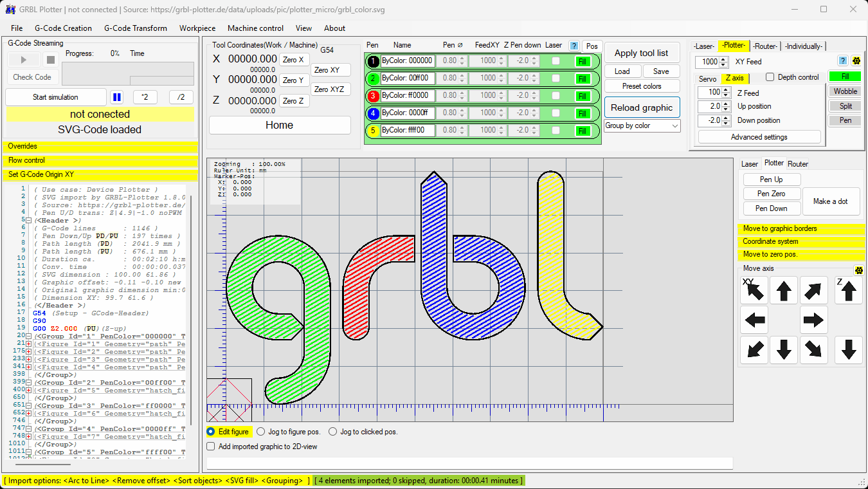
Task: Click the Reload graphic button
Action: (641, 107)
